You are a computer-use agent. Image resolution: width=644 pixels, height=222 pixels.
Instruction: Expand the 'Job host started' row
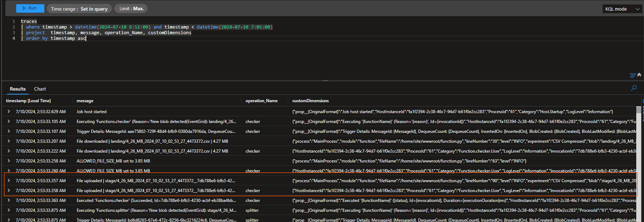click(9, 111)
